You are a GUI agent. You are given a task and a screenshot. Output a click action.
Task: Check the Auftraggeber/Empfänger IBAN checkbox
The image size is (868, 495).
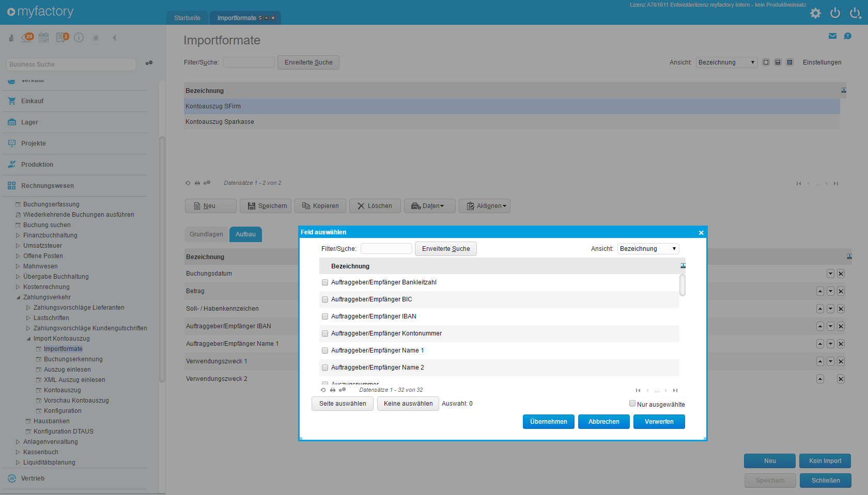324,316
